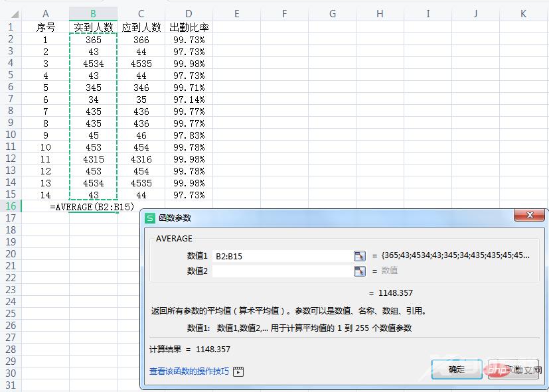
Task: Click the video tutorial icon beside the tips link
Action: pyautogui.click(x=238, y=371)
